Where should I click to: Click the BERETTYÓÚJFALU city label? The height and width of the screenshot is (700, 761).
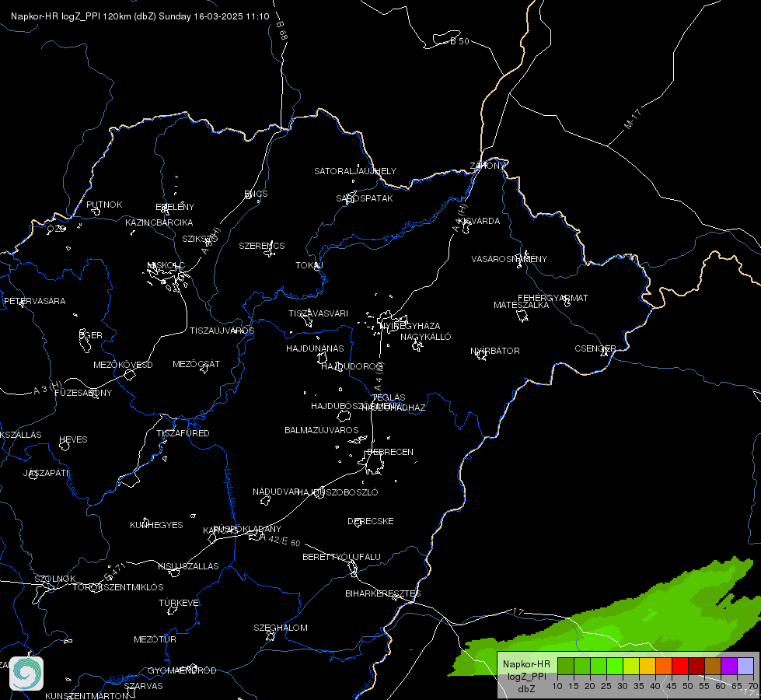pos(342,557)
